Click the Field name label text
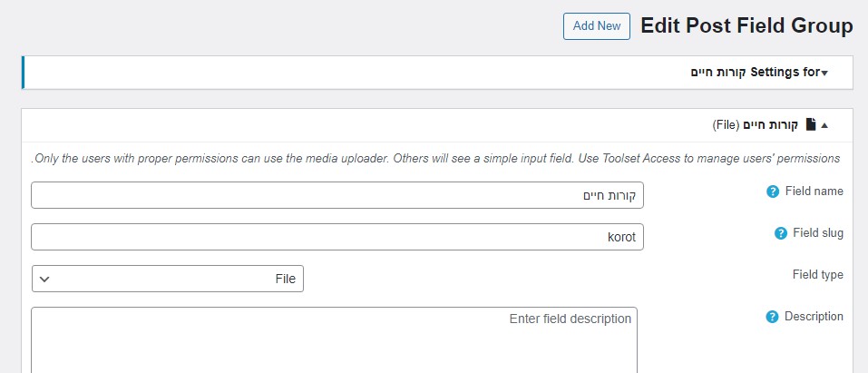 tap(814, 191)
